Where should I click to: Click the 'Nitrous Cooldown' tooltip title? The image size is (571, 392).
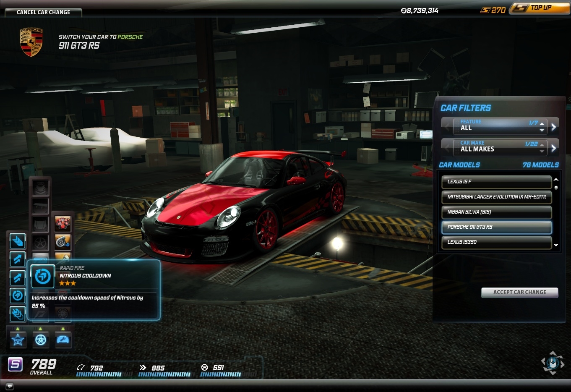[85, 276]
